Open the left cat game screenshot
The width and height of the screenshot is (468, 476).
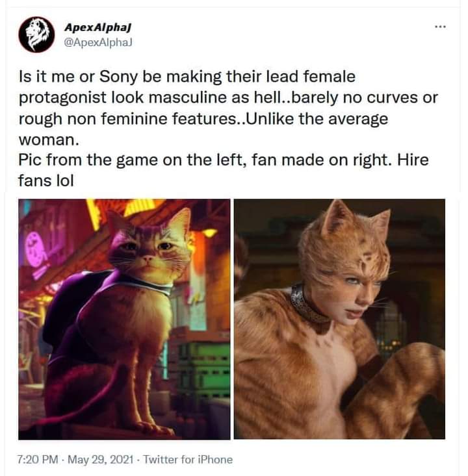click(x=124, y=319)
